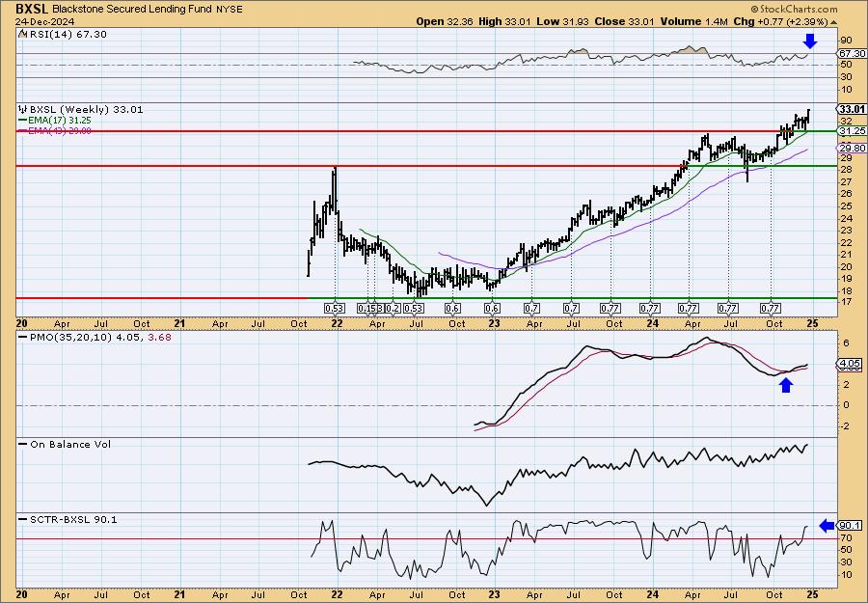Click the EMA(17) 31.25 legend text

[x=59, y=121]
